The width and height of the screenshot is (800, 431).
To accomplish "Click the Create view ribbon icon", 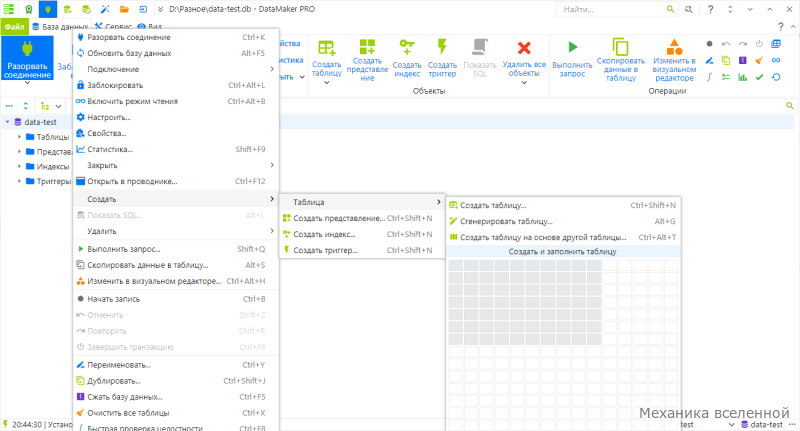I will [x=367, y=46].
